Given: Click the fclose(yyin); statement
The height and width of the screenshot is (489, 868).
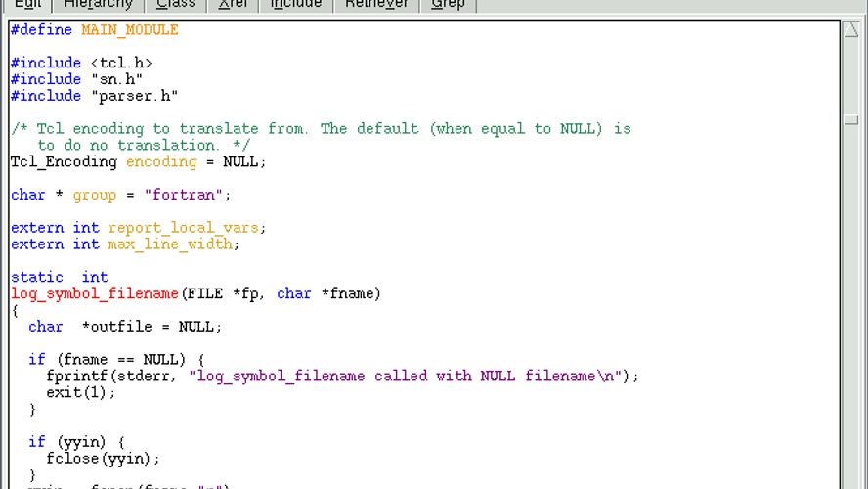Looking at the screenshot, I should point(103,459).
